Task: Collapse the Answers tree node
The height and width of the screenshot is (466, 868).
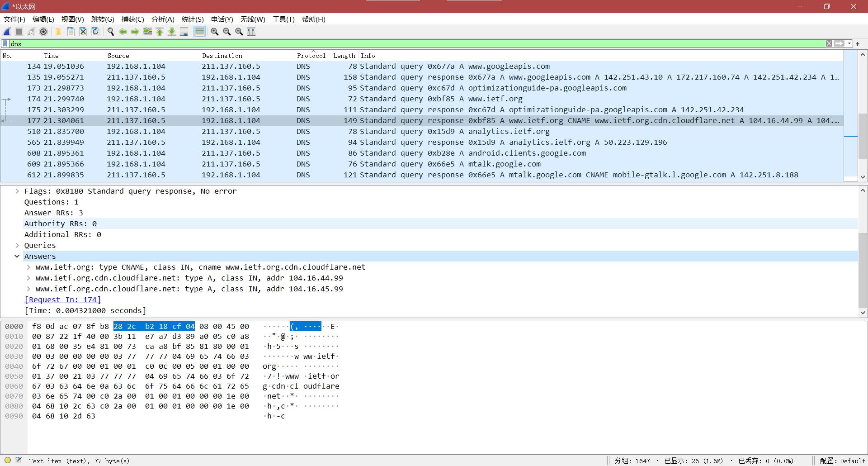Action: [x=17, y=256]
